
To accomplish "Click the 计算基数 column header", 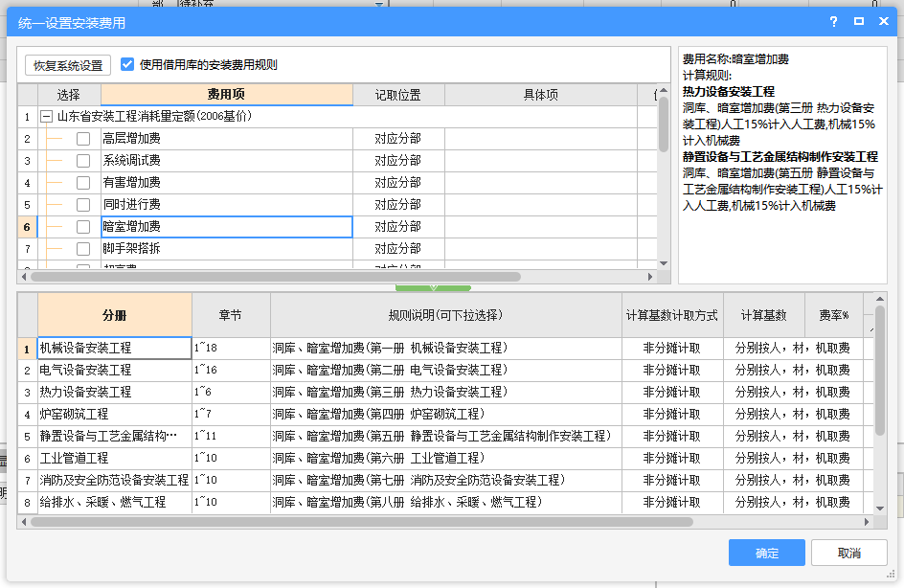I will pos(763,315).
